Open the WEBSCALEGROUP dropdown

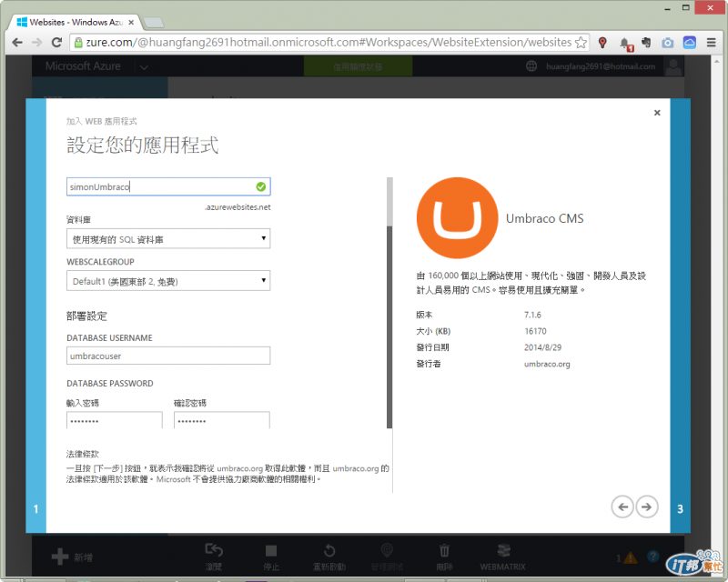pos(168,280)
